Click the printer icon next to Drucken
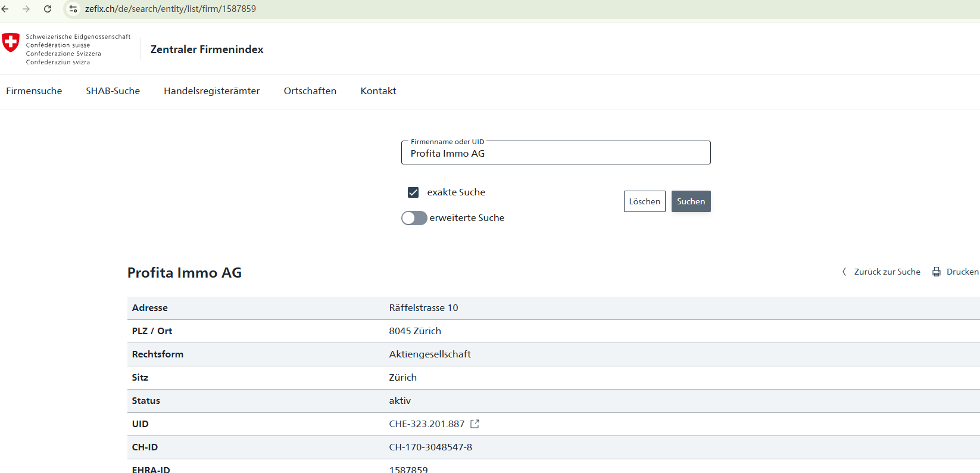Screen dimensions: 980x473 click(x=937, y=272)
